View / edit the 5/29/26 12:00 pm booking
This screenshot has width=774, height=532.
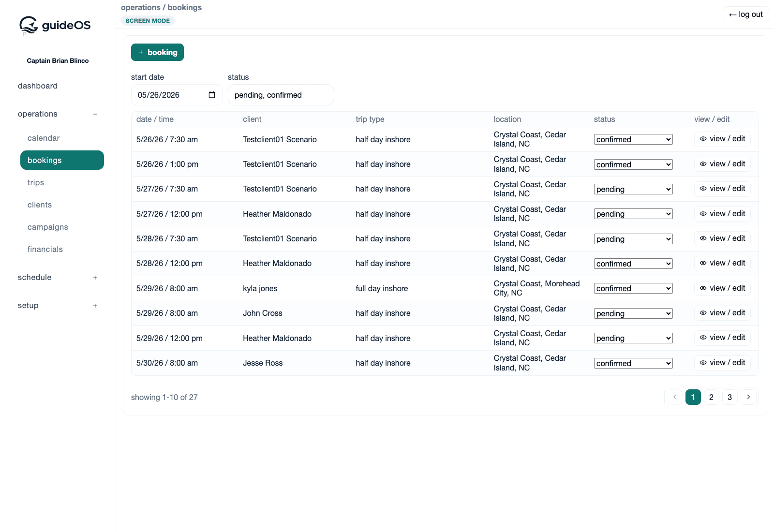722,338
